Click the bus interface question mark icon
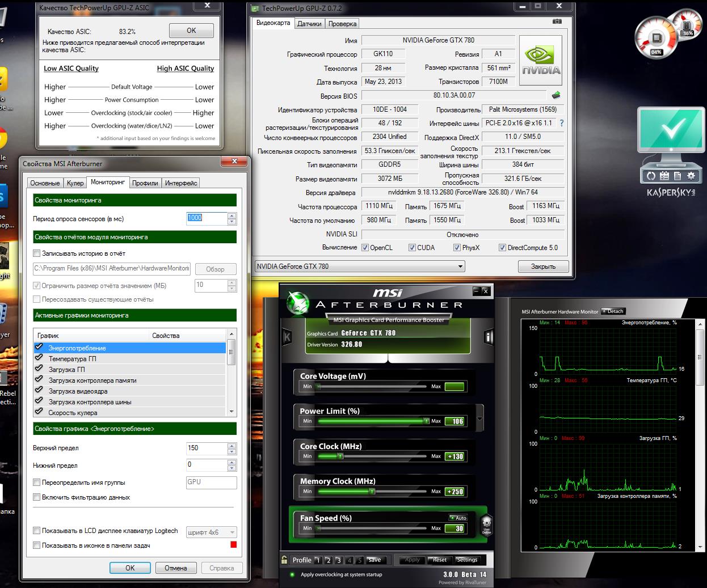Screen dimensions: 707x588 click(x=562, y=123)
